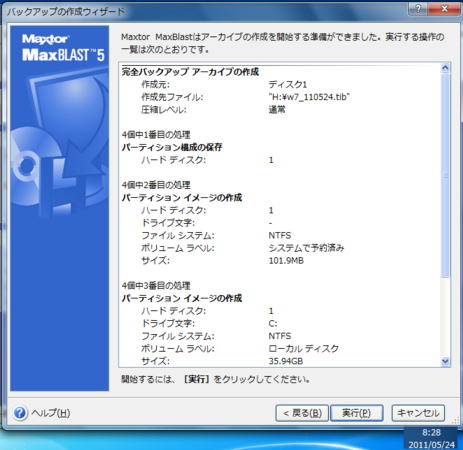Go back with the 戻る(B) button
The width and height of the screenshot is (463, 450).
tap(302, 413)
